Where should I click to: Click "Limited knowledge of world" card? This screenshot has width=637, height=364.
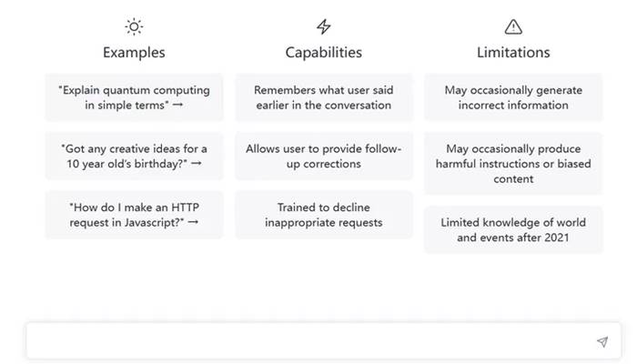513,230
